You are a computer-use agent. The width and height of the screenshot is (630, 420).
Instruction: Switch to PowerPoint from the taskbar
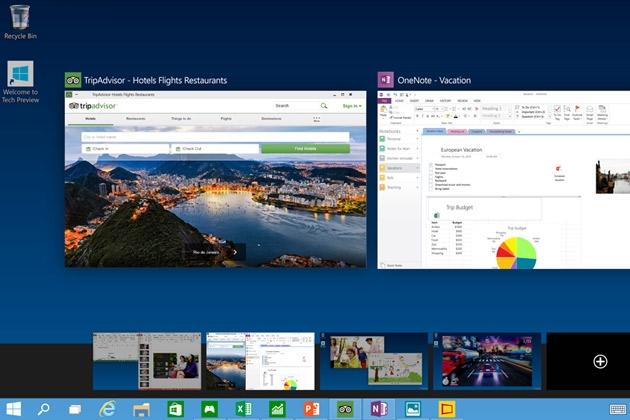(x=311, y=409)
